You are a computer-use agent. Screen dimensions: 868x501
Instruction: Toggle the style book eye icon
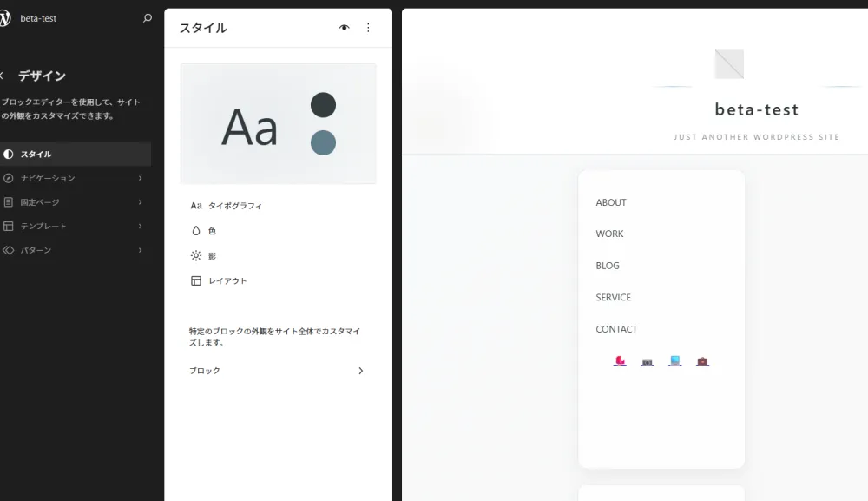click(x=345, y=28)
